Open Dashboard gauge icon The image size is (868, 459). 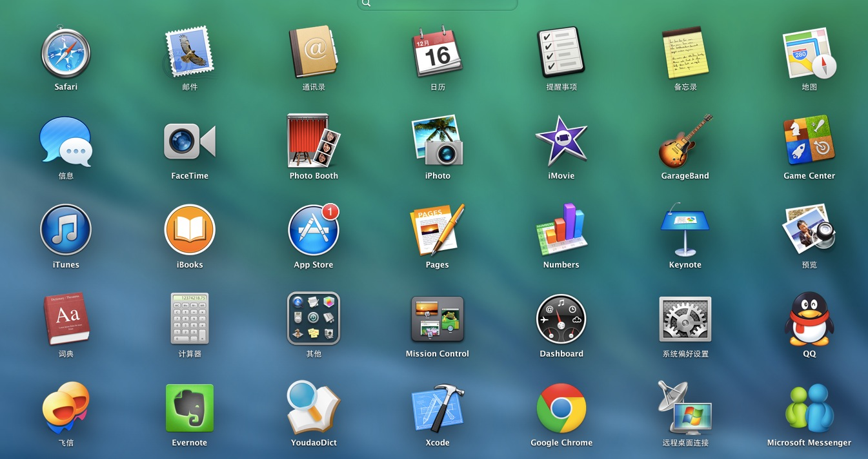pos(561,319)
